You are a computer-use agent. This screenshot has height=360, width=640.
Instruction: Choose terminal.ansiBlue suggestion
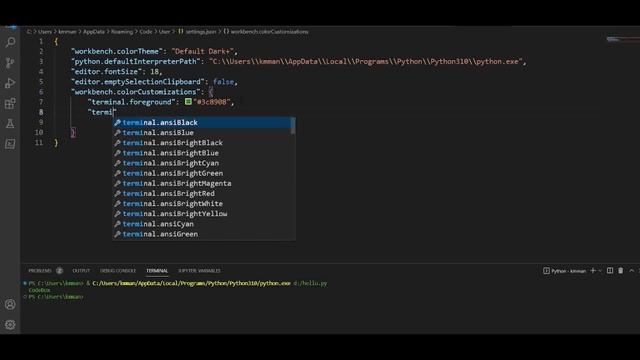203,133
